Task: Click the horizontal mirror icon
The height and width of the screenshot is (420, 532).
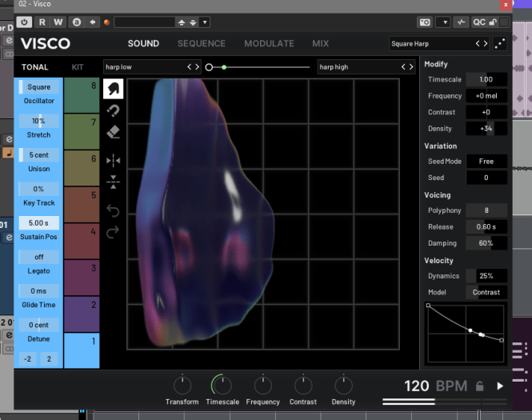Action: (x=113, y=160)
